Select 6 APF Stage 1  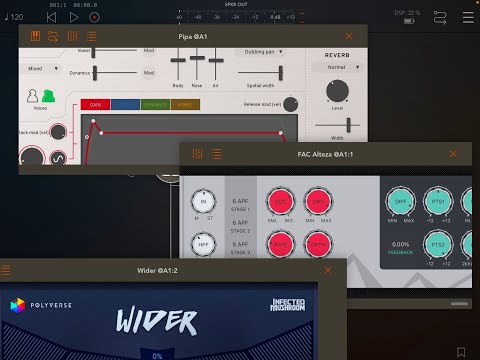pos(240,205)
